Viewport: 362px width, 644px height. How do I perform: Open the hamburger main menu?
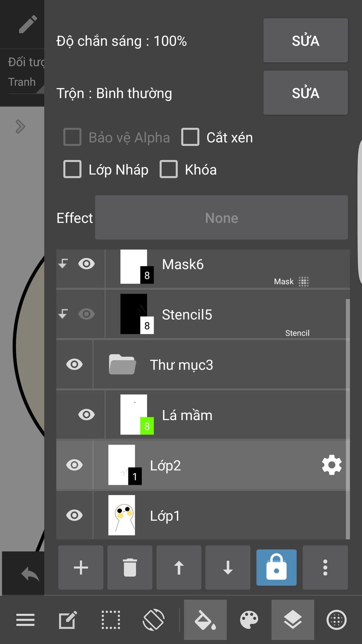[25, 620]
